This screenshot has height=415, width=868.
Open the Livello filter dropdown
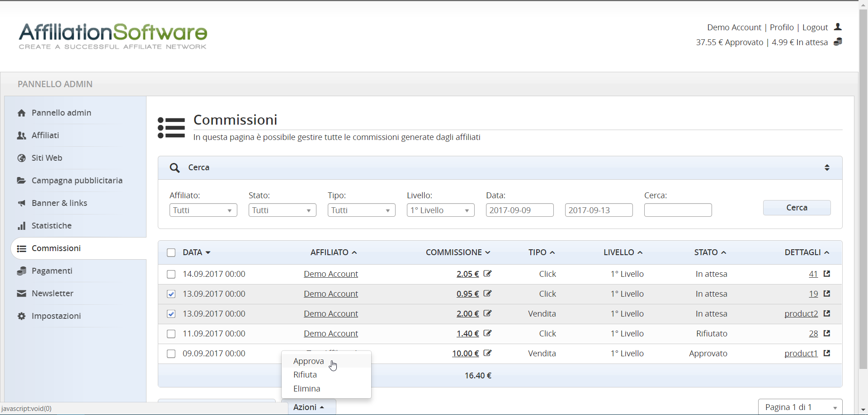click(x=441, y=210)
